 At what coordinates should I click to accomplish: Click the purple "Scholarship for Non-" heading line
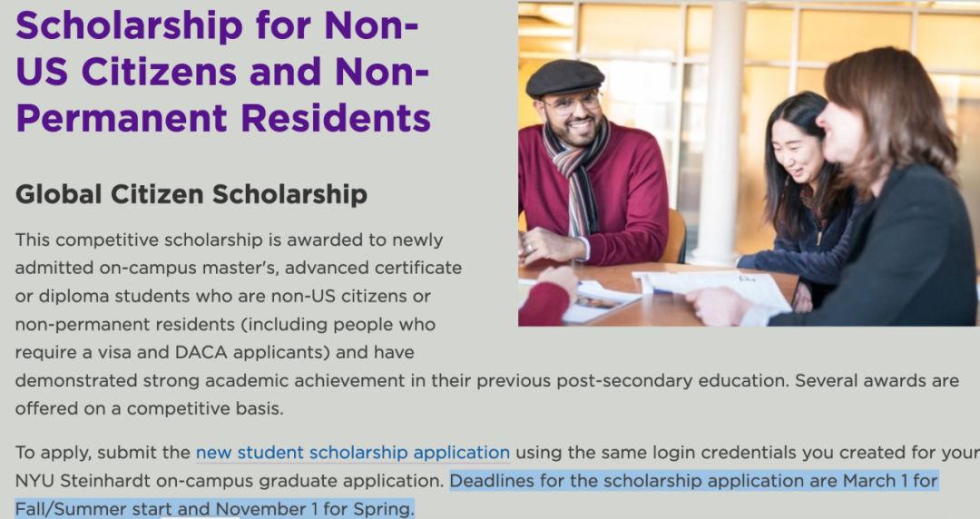tap(218, 25)
